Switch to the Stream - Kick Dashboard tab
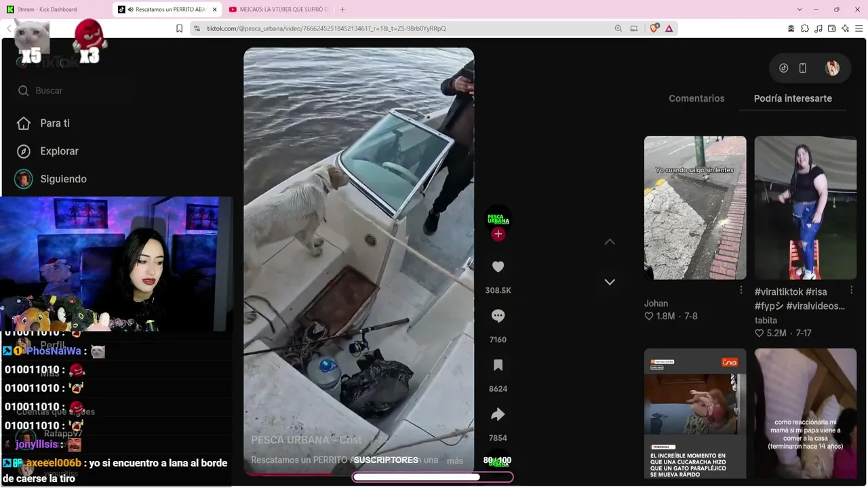The image size is (868, 488). click(56, 9)
